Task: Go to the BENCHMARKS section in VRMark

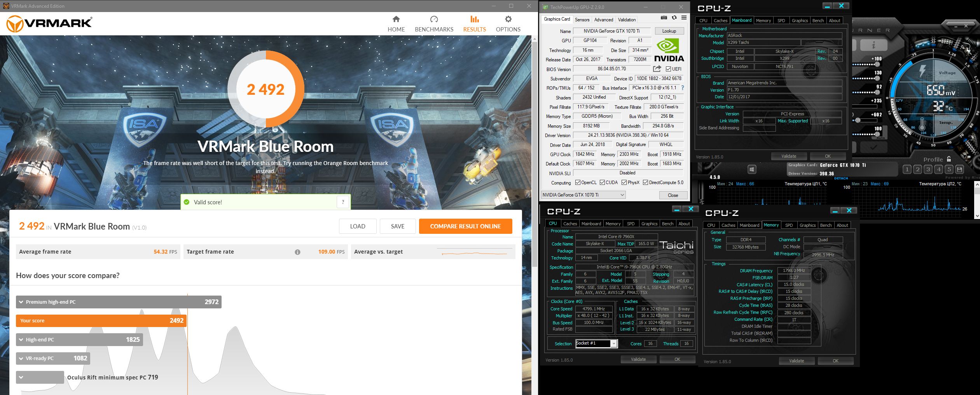Action: click(x=434, y=24)
